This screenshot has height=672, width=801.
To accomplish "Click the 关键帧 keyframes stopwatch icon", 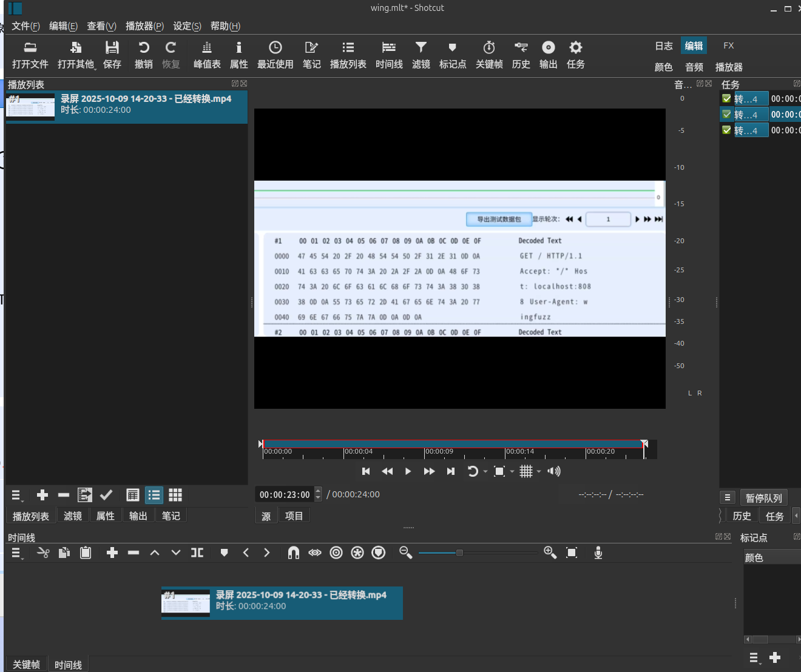I will point(488,48).
